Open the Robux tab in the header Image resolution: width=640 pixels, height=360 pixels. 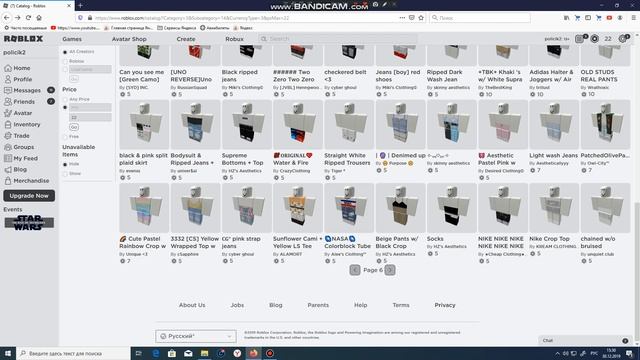pyautogui.click(x=234, y=39)
